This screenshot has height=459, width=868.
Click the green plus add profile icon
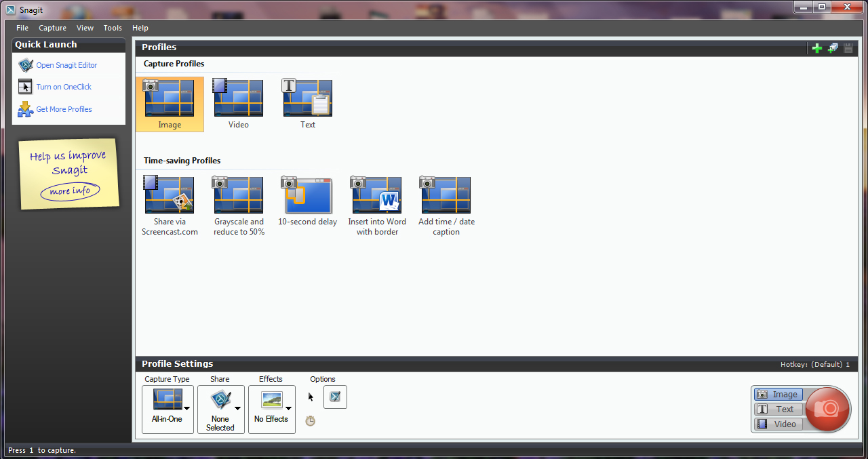[x=816, y=48]
